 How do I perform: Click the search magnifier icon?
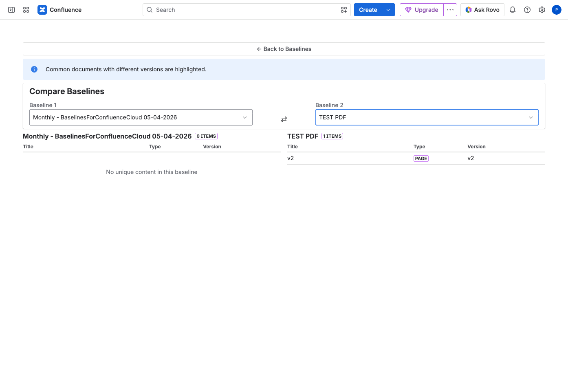[x=150, y=10]
